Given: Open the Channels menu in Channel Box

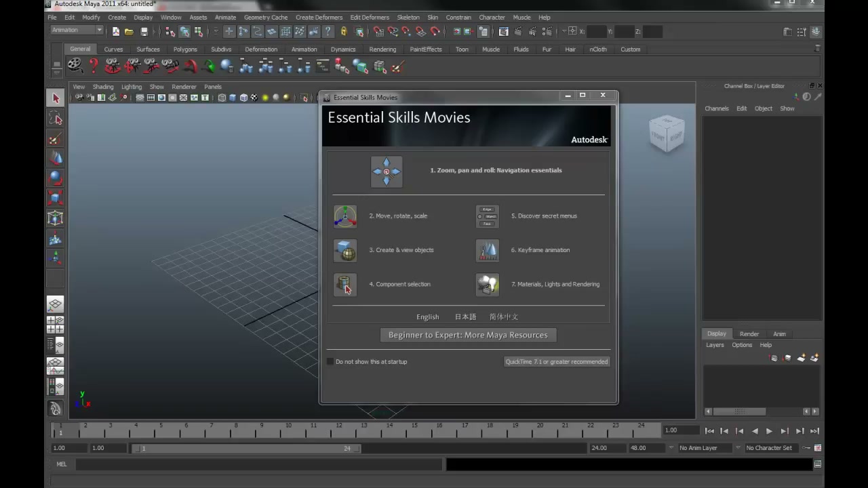Looking at the screenshot, I should pos(716,108).
